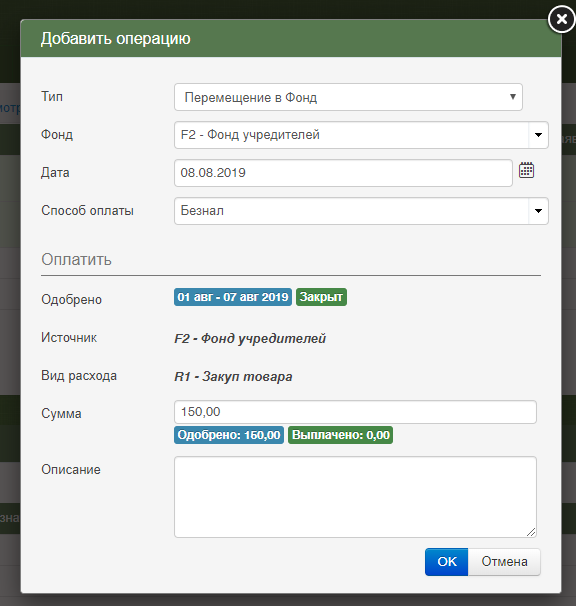This screenshot has width=576, height=606.
Task: Click the R1 - Закуп товара expense type
Action: pyautogui.click(x=233, y=376)
